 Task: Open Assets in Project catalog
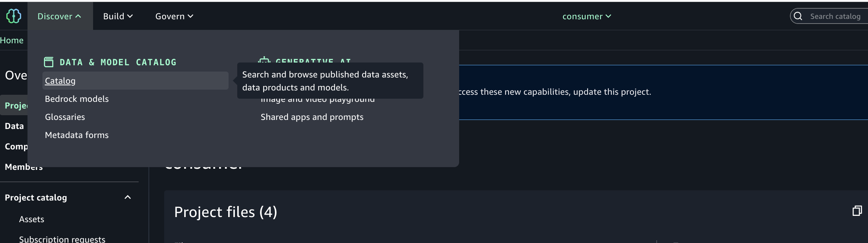(31, 219)
